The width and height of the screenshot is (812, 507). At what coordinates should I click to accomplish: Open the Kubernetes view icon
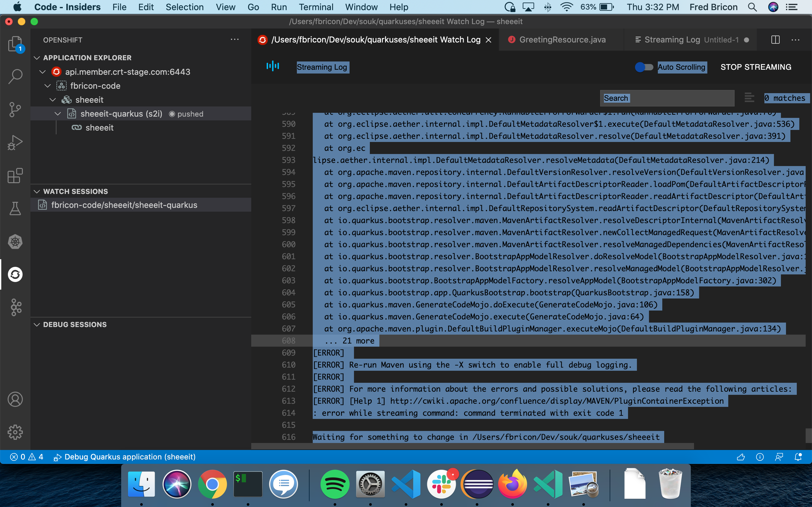(15, 242)
